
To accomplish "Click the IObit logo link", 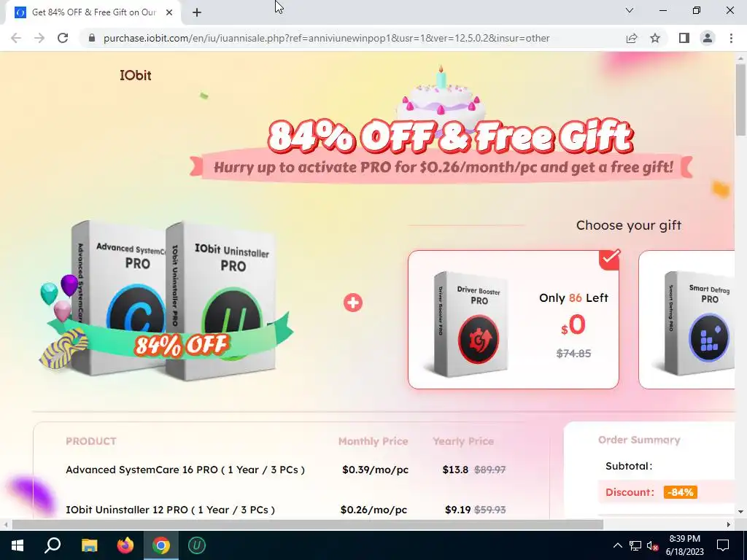I will pos(135,75).
